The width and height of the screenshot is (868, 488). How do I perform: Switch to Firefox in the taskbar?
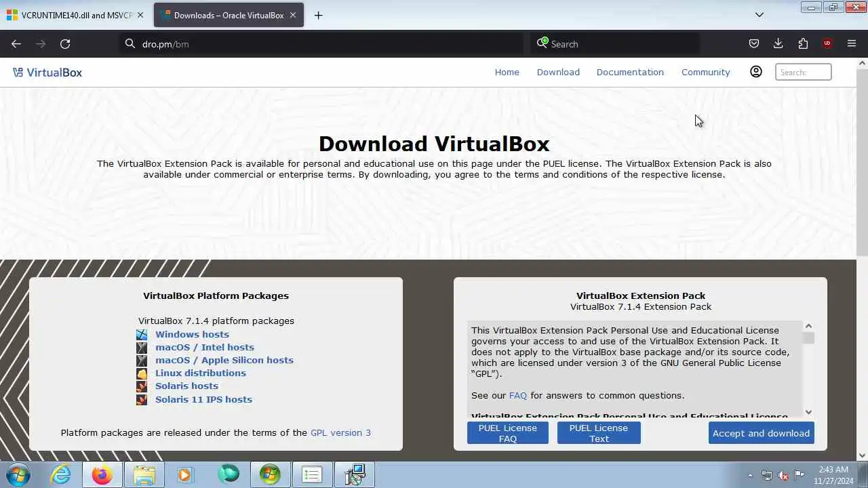102,474
